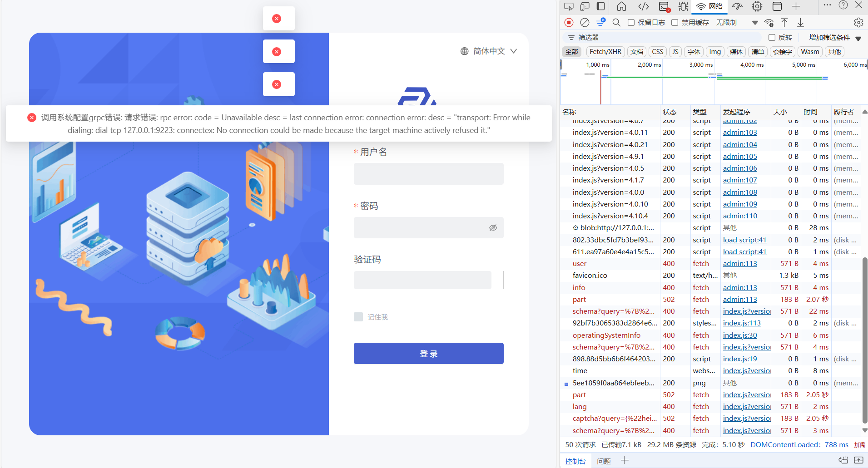Focus the 用户名 username input field

pos(428,174)
